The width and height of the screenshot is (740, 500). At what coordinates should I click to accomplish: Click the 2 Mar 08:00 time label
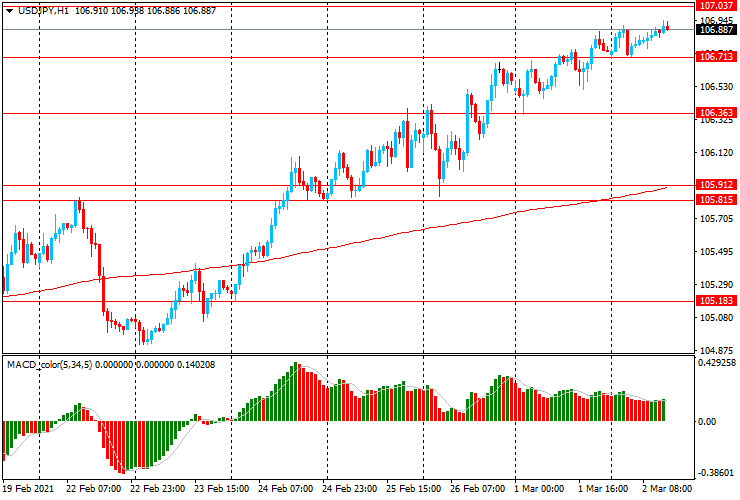667,489
